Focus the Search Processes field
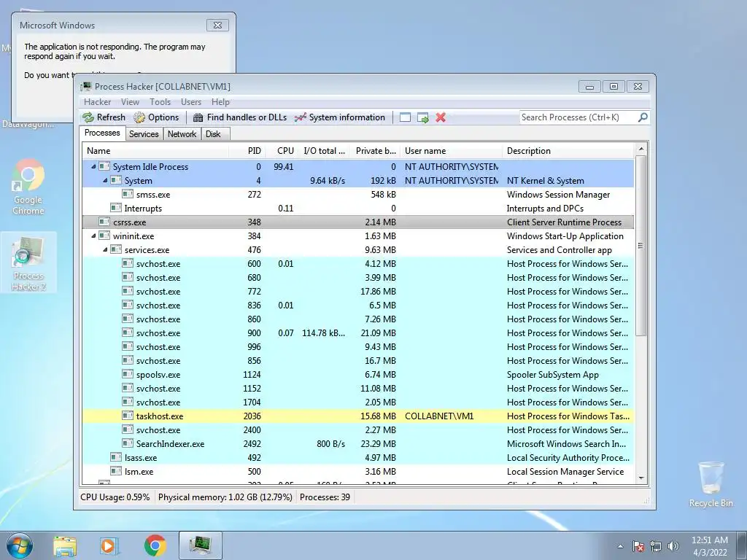The height and width of the screenshot is (560, 747). (578, 117)
